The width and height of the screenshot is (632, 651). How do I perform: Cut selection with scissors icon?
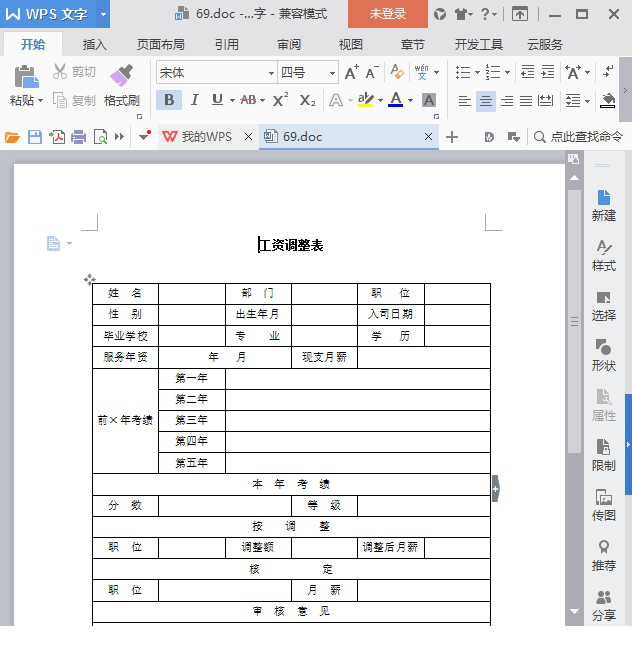pos(60,72)
